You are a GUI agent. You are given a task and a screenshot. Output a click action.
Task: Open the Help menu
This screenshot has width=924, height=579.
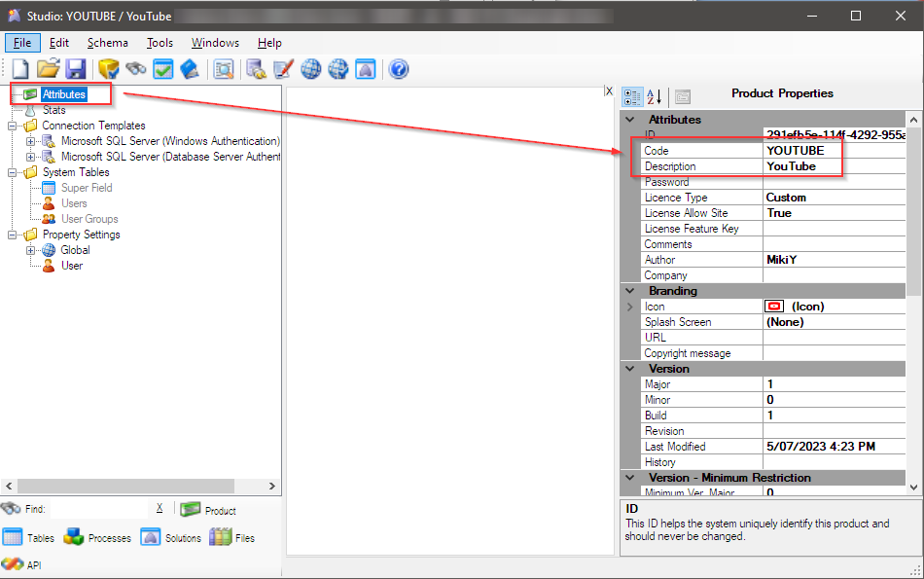coord(269,43)
